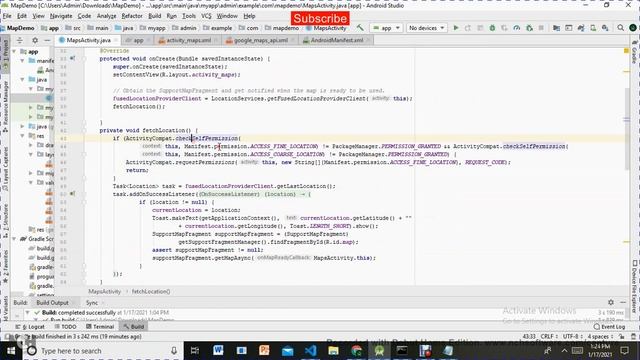This screenshot has width=640, height=360.
Task: Open the AVD Manager phone icon
Action: 593,28
